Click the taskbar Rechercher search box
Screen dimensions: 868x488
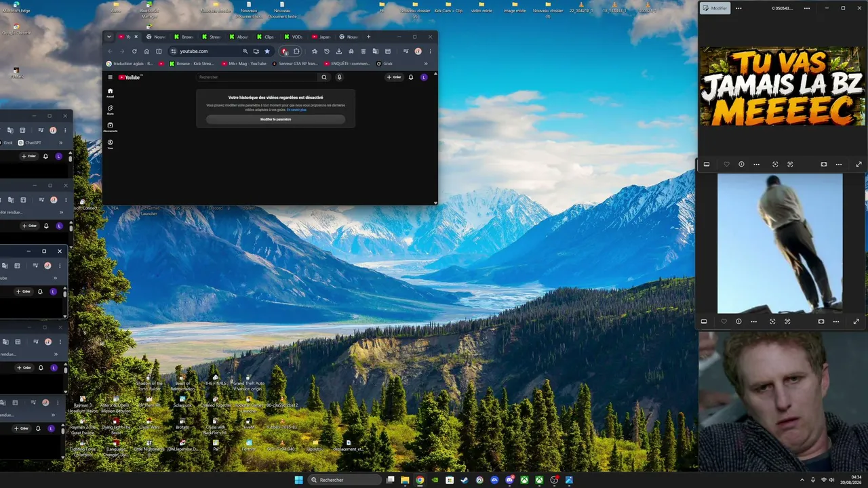point(344,480)
